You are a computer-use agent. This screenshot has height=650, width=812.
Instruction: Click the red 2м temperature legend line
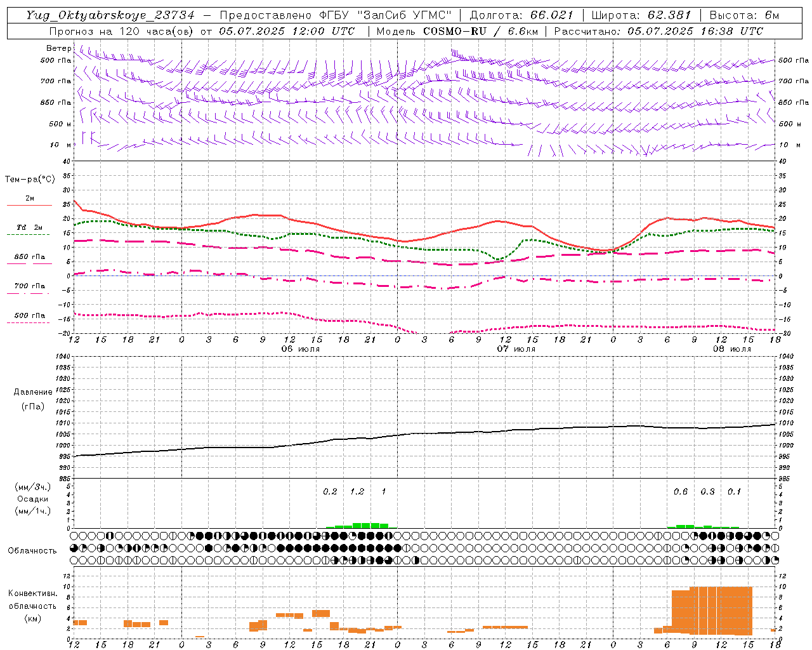tap(29, 205)
